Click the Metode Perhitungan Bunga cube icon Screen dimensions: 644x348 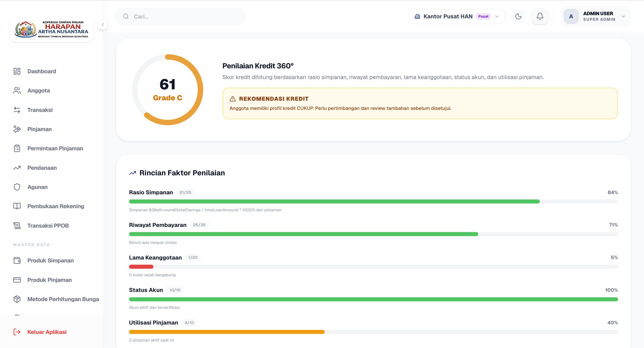coord(17,299)
